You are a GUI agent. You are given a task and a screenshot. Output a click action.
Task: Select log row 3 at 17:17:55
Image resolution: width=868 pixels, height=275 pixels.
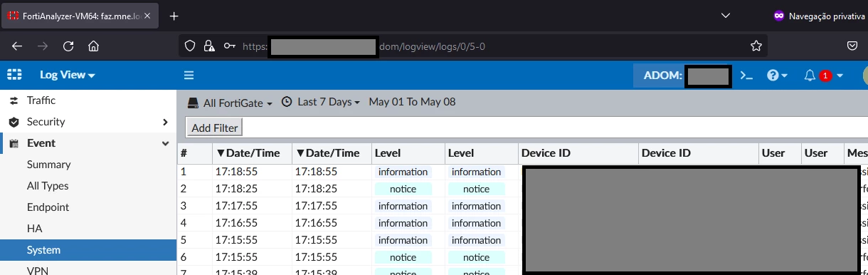point(522,206)
